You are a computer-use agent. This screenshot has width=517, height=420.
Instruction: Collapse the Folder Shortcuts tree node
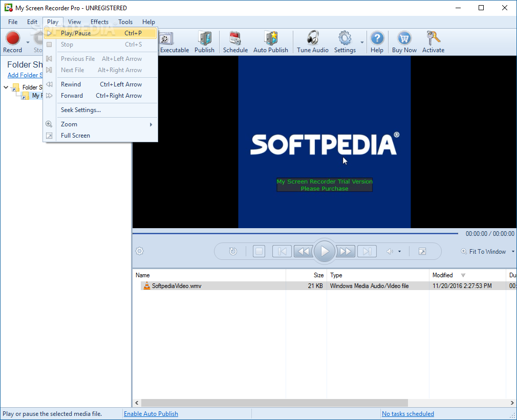tap(6, 87)
